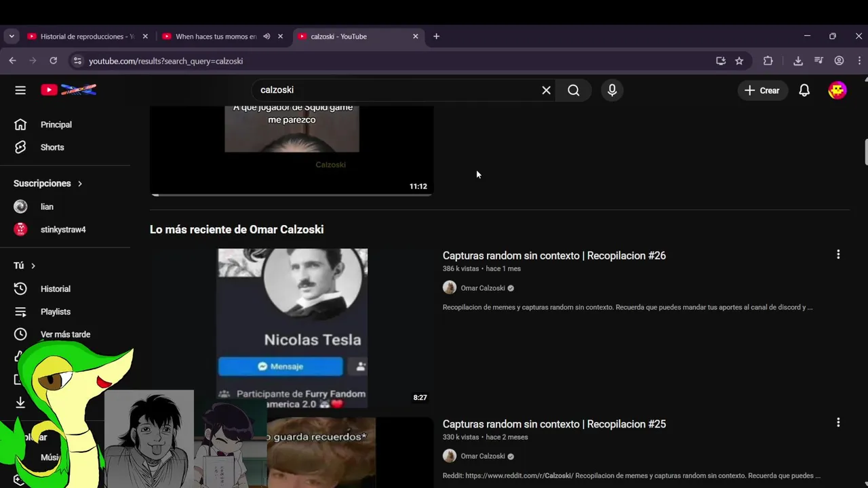Open more options for Recopilacion #25
This screenshot has height=488, width=868.
(838, 422)
